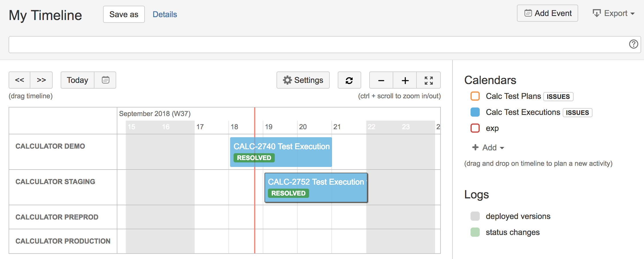Click the Add Event button
The image size is (644, 259).
pos(548,13)
